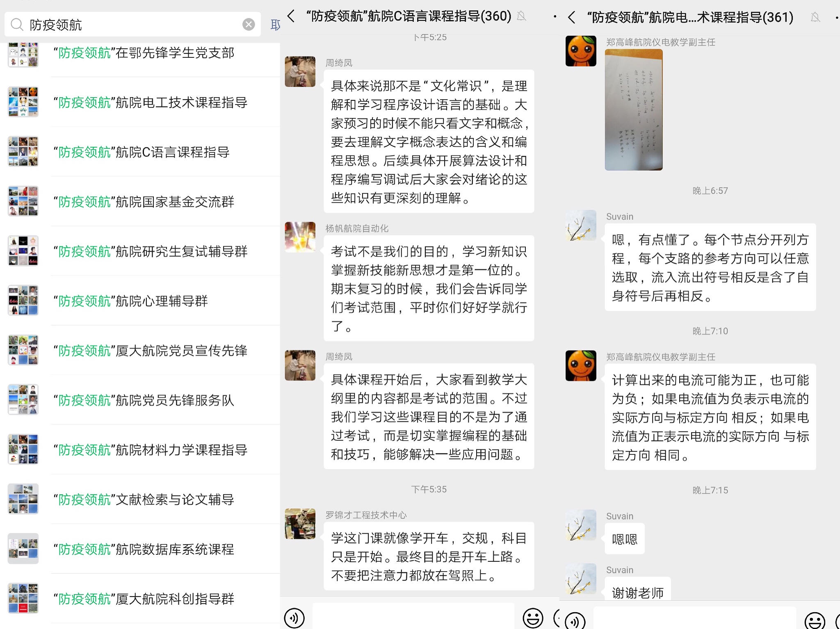
Task: Open 航院心理辅导群 group
Action: pyautogui.click(x=140, y=301)
